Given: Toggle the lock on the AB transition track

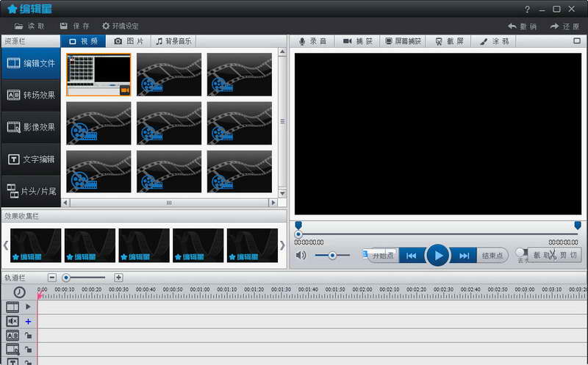Looking at the screenshot, I should 28,336.
